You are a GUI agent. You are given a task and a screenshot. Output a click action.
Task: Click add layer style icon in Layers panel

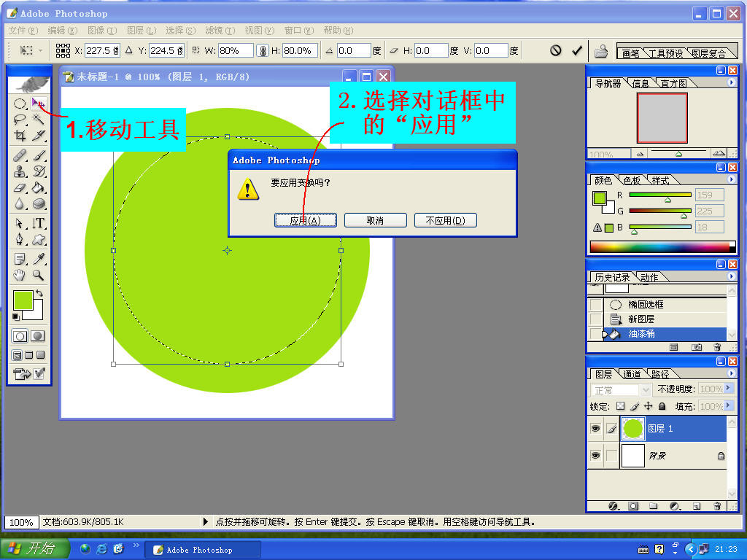(x=613, y=506)
